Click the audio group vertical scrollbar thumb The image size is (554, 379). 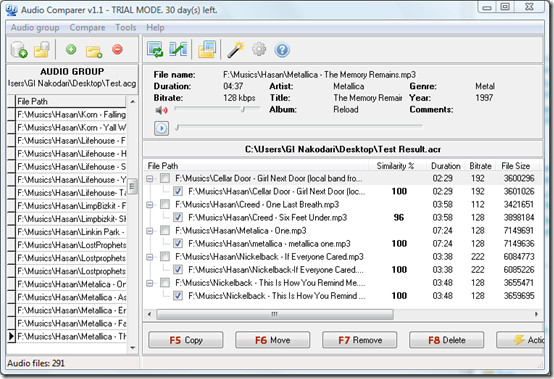click(132, 186)
